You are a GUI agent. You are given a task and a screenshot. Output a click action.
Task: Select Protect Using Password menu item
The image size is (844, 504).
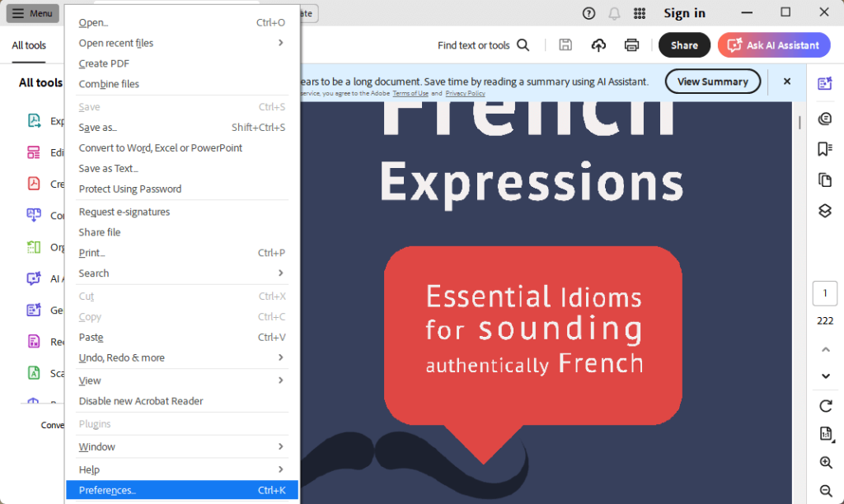tap(129, 189)
